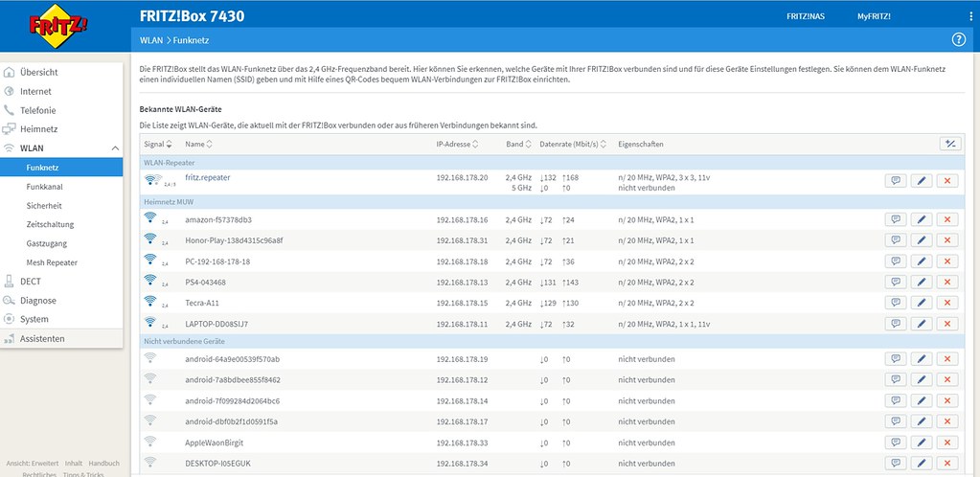Open FRITZ!NAS from the header
The image size is (980, 477).
tap(806, 16)
